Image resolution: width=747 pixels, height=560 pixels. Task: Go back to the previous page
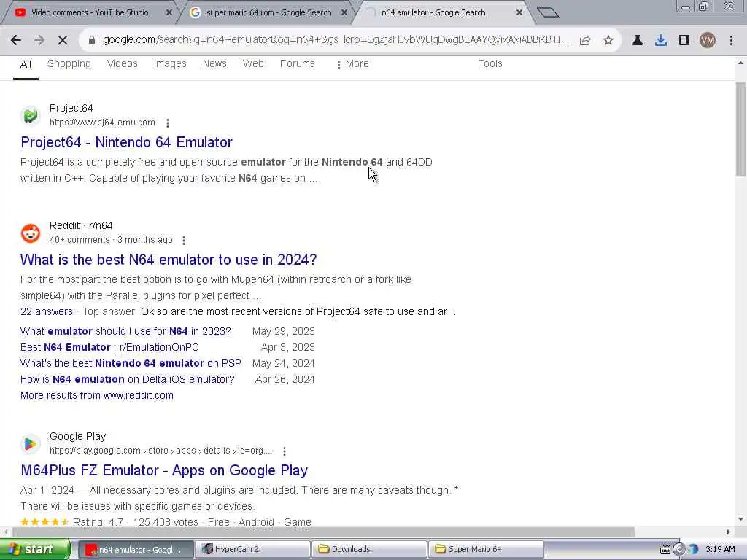pyautogui.click(x=16, y=41)
